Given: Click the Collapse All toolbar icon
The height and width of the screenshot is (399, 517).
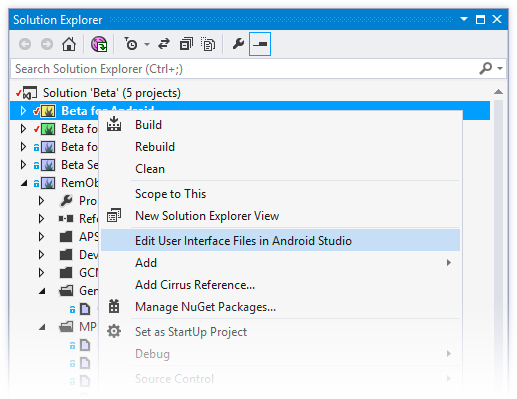Looking at the screenshot, I should pyautogui.click(x=186, y=44).
